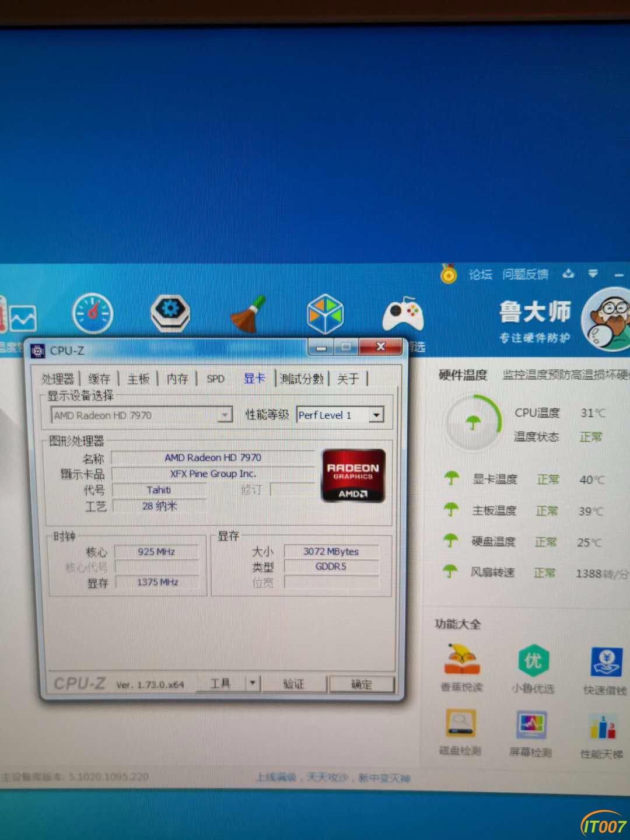This screenshot has width=630, height=840.
Task: Click the 3072 MBytes memory size field
Action: coord(331,551)
